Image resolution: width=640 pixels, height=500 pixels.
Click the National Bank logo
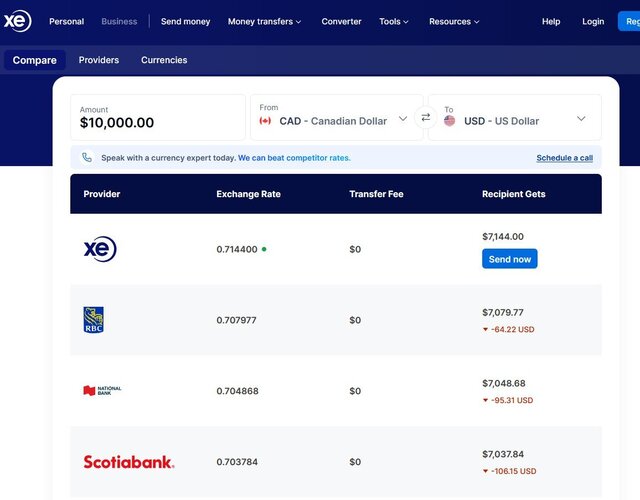102,391
